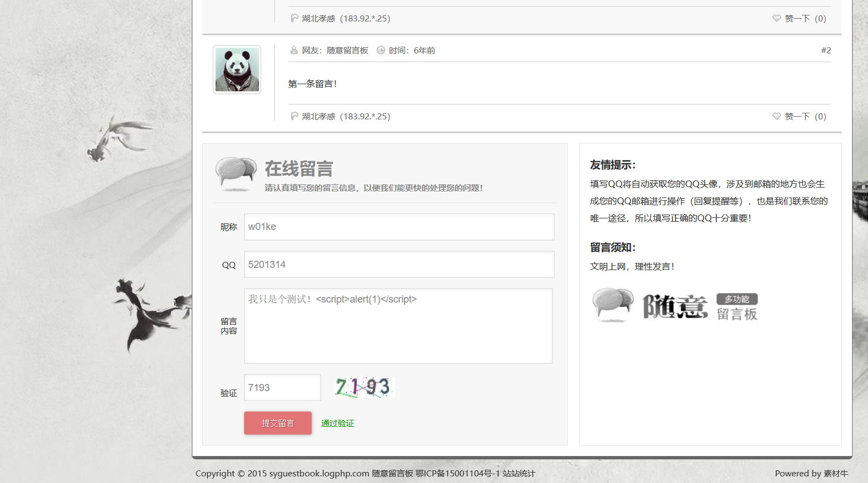Screen dimensions: 868x483
Task: Click the 在线留言 heading
Action: tap(299, 168)
